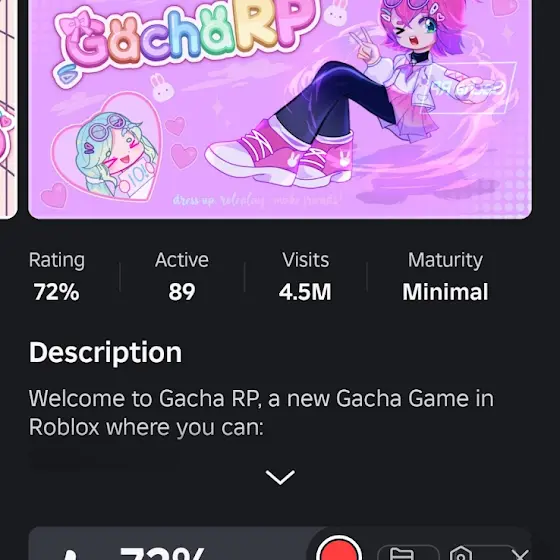Open the GachaRP banner thumbnail
The width and height of the screenshot is (560, 560).
[280, 109]
